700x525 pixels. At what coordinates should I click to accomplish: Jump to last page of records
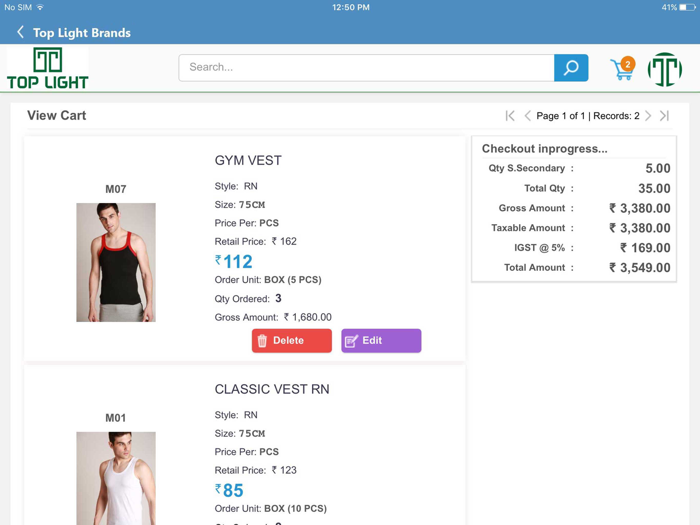[664, 116]
